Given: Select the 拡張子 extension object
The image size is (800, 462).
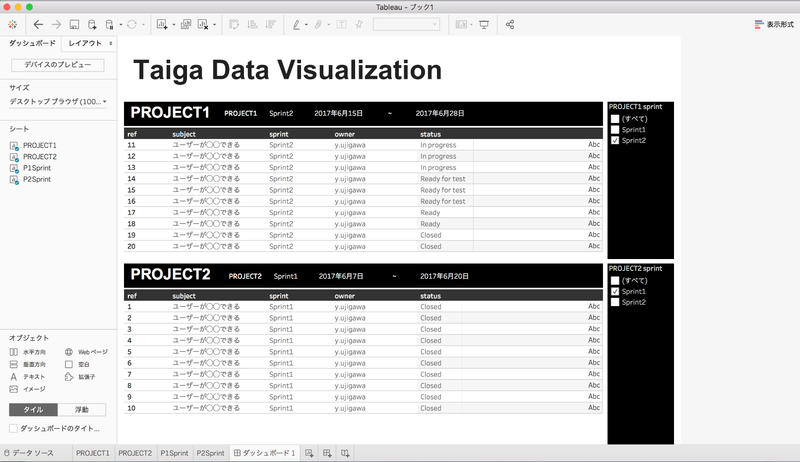Looking at the screenshot, I should 80,377.
